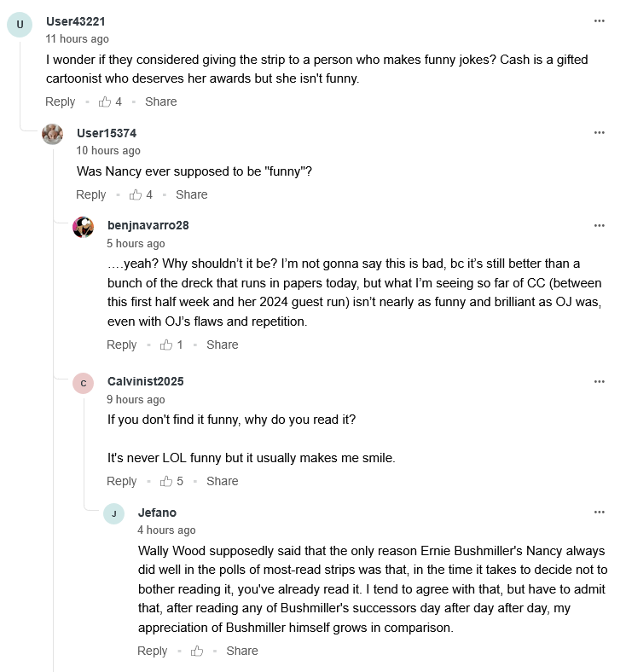Open three-dot menu on benjnavarro28's comment

pyautogui.click(x=600, y=225)
